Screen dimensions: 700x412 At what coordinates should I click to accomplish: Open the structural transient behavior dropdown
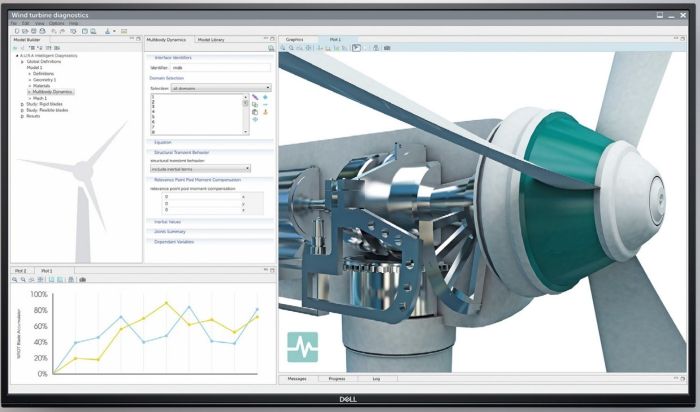pos(199,168)
